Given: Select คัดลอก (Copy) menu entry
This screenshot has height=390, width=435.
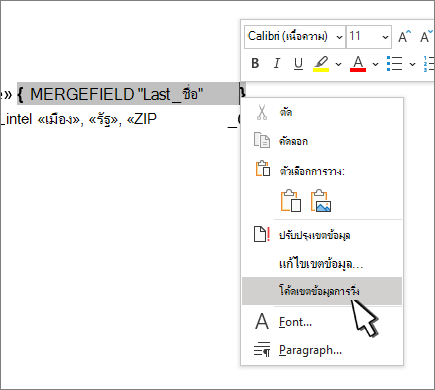Looking at the screenshot, I should tap(322, 141).
